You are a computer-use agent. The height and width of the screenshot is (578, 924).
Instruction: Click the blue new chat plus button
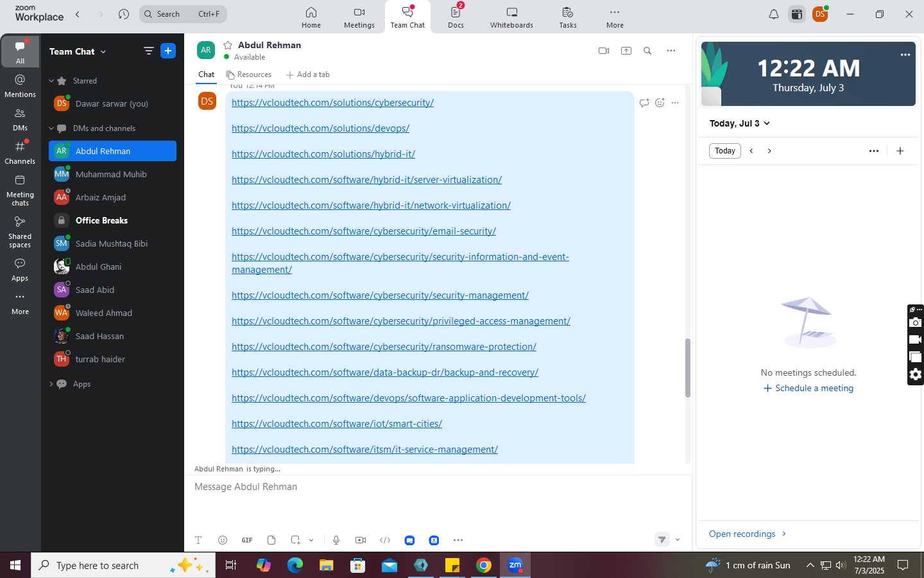(168, 51)
